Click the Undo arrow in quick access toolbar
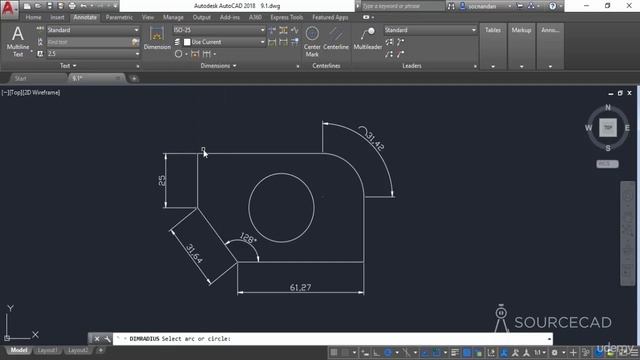Viewport: 640px width, 360px height. point(84,6)
